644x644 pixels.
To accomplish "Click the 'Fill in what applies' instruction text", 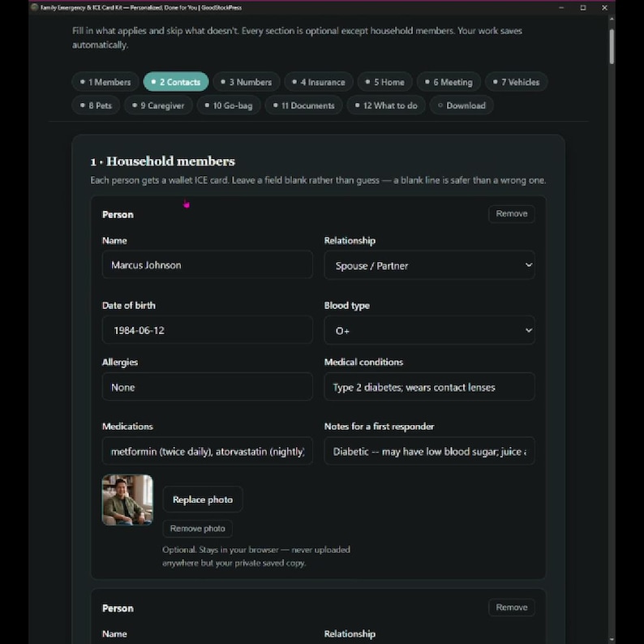I will click(x=298, y=38).
